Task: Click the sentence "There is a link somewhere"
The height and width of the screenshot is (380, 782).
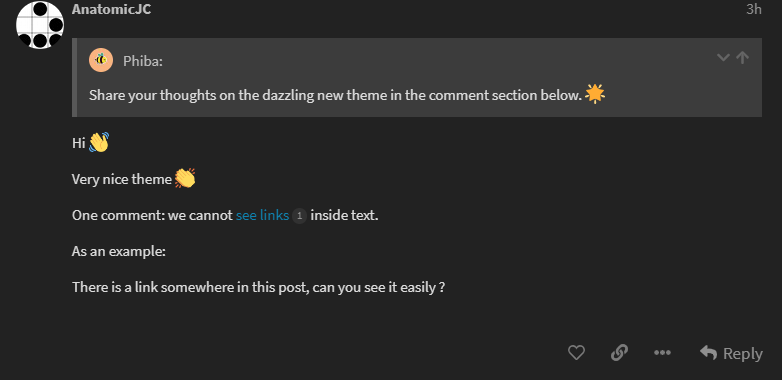Action: 258,287
